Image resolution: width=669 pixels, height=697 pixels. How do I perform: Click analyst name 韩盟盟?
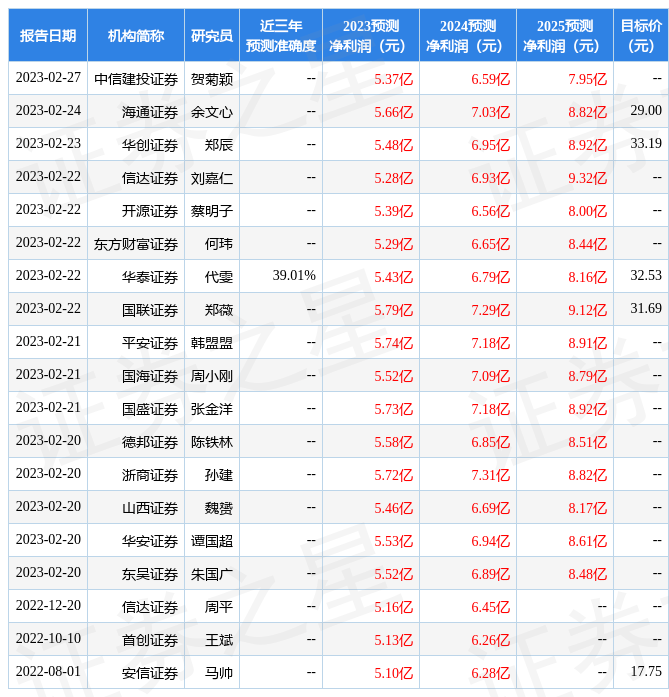pyautogui.click(x=212, y=343)
